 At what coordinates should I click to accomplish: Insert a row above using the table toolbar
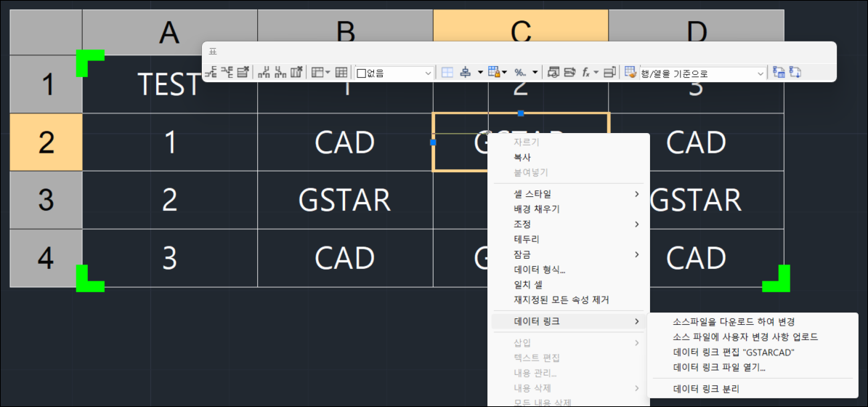211,73
